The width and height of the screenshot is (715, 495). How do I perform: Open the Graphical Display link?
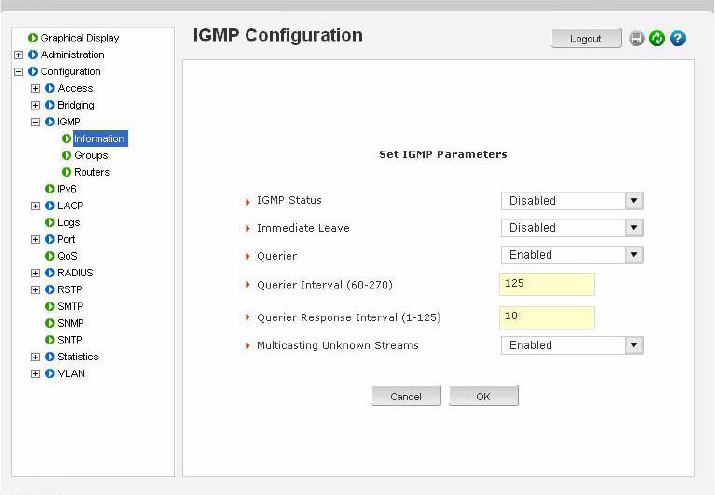(x=80, y=38)
